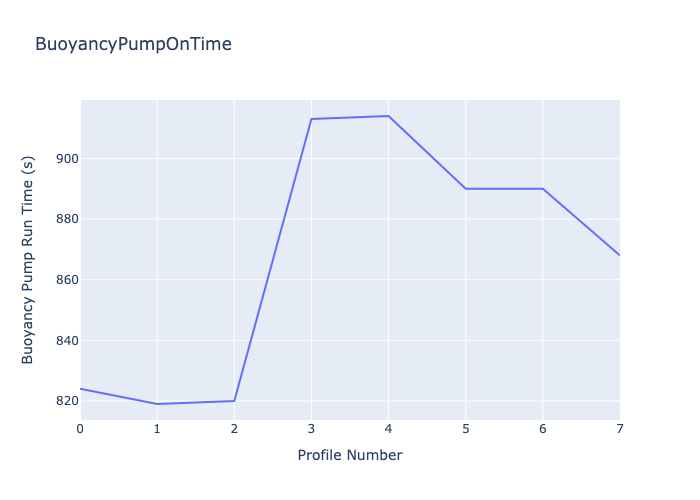Click x-axis tick label 0
700x500 pixels.
pos(80,429)
